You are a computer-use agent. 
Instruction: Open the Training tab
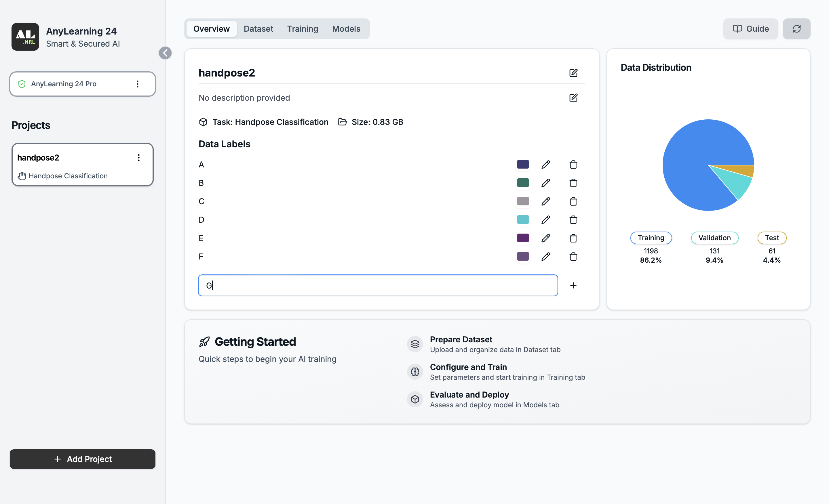pos(302,28)
